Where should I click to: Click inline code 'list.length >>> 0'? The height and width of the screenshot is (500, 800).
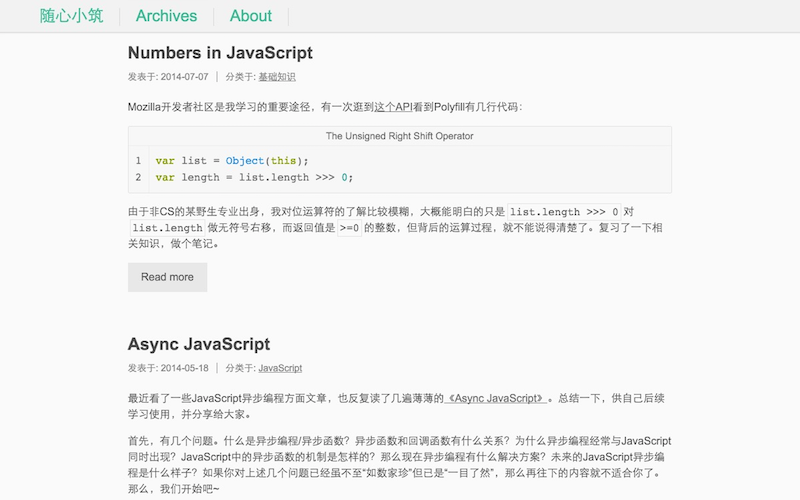click(x=564, y=212)
